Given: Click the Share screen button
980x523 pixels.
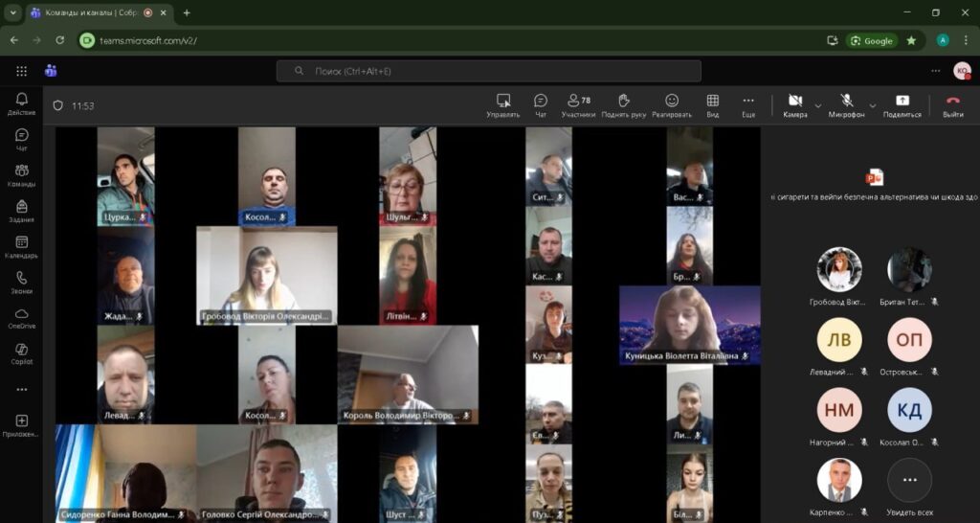Looking at the screenshot, I should [x=902, y=104].
